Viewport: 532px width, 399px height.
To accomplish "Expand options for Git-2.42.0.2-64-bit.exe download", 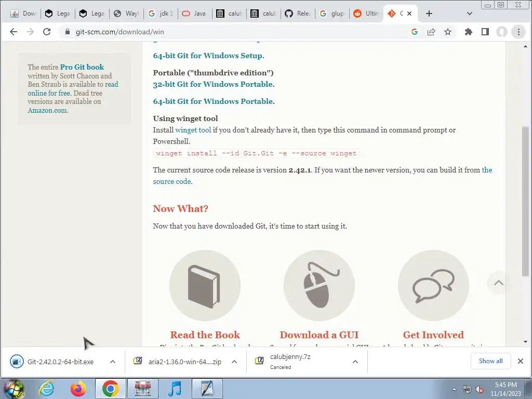I will click(x=113, y=362).
